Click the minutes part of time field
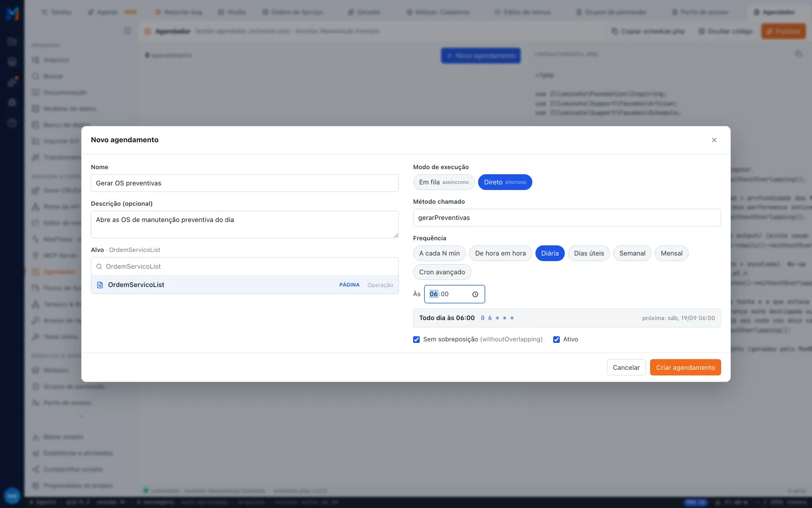812x508 pixels. (x=445, y=294)
